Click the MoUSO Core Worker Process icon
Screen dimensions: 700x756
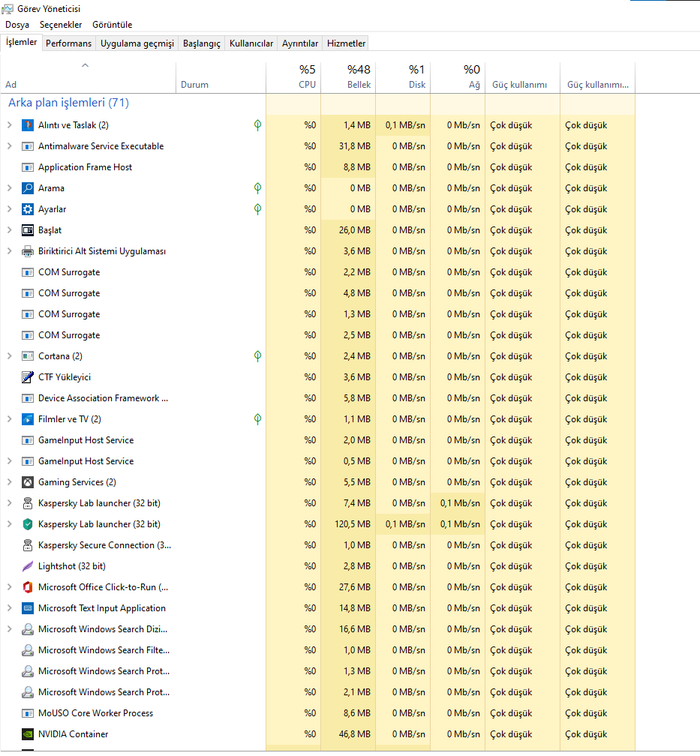coord(28,713)
